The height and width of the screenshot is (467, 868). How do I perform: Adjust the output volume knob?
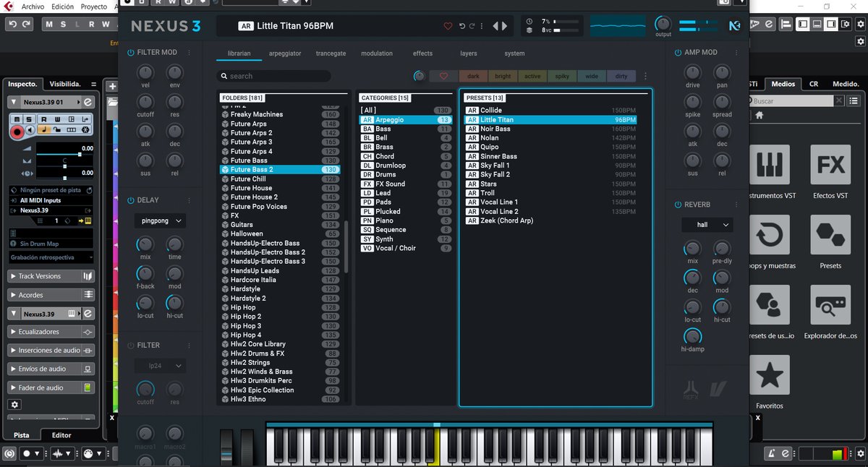click(663, 24)
